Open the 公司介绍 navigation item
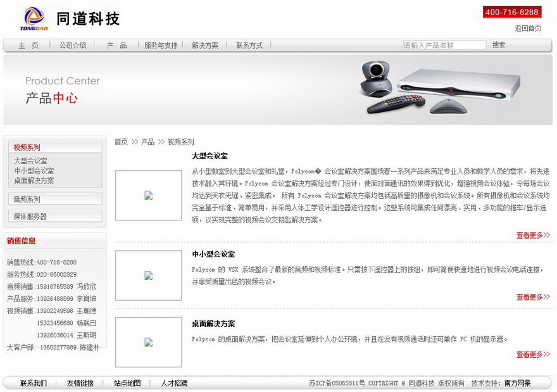Image resolution: width=557 pixels, height=392 pixels. pyautogui.click(x=72, y=46)
